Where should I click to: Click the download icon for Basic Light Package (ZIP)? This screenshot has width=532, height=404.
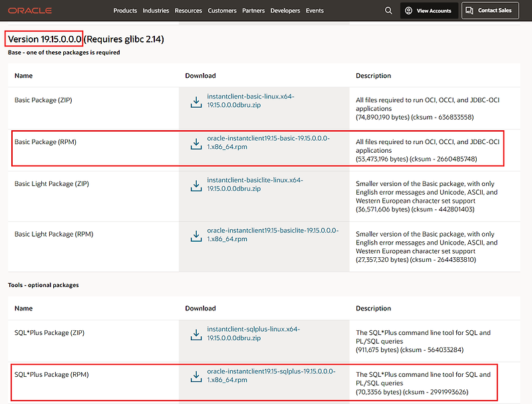(196, 184)
